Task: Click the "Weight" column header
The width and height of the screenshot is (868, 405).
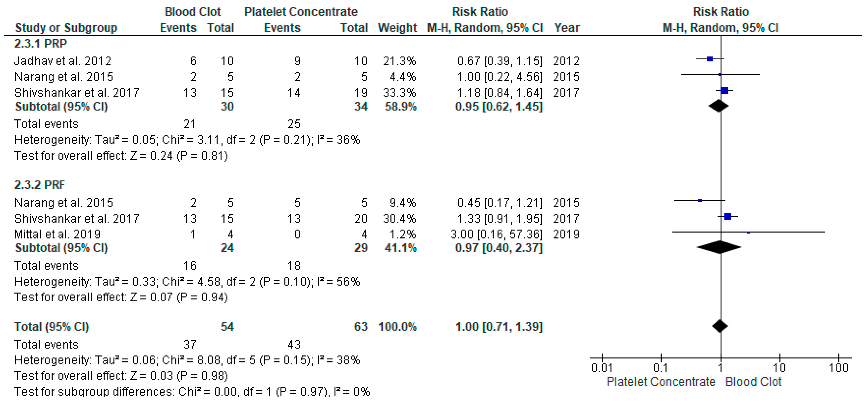Action: [397, 28]
